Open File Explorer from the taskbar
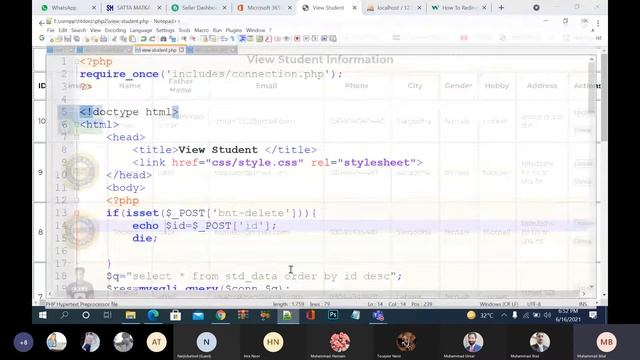 coord(131,315)
